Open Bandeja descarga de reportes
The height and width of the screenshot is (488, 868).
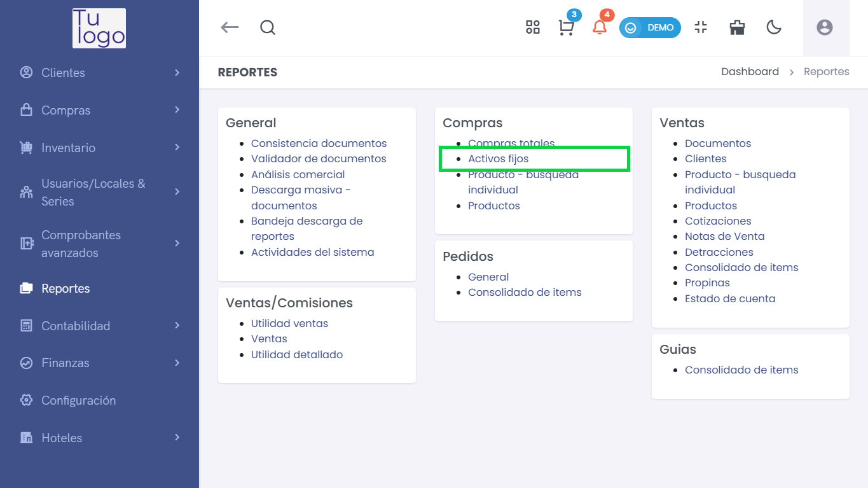(307, 228)
